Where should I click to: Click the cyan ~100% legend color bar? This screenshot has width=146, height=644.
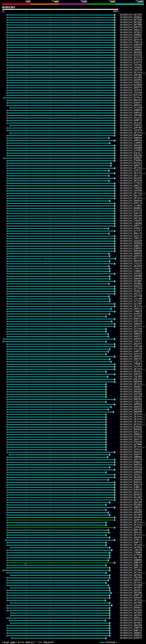(x=130, y=4)
